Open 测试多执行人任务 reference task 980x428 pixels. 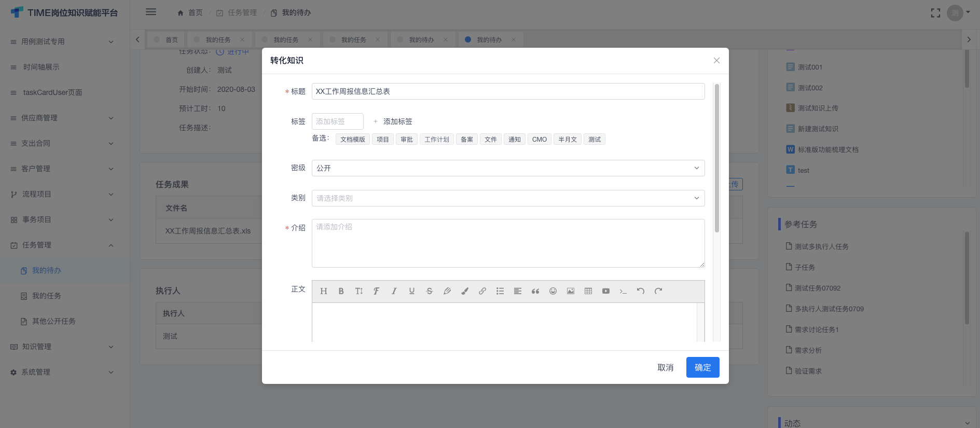822,246
